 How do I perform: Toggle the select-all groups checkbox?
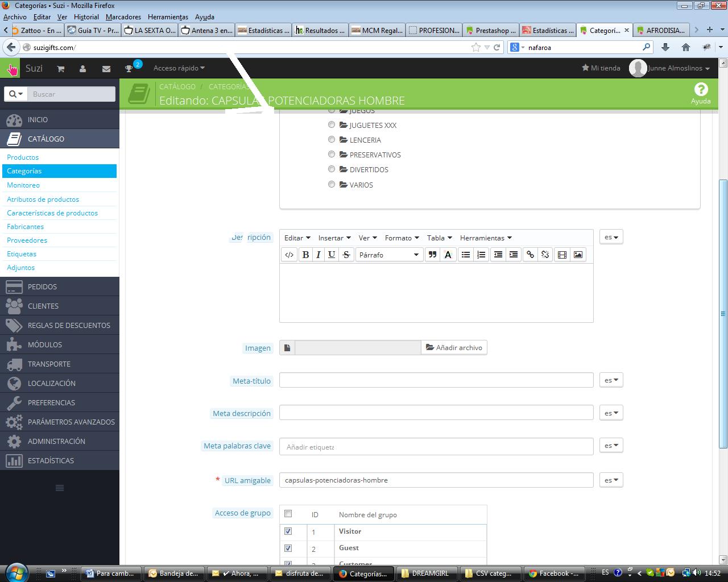coord(288,514)
